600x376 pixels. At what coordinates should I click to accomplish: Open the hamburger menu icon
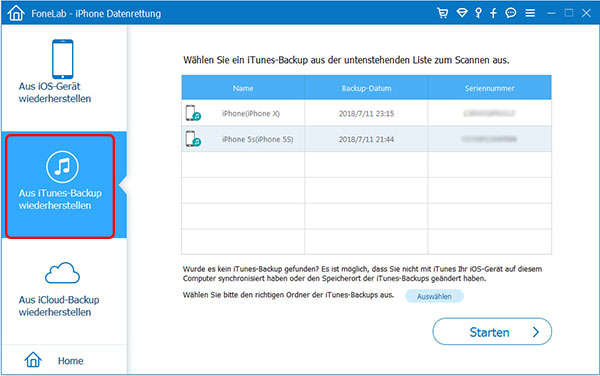pyautogui.click(x=530, y=13)
